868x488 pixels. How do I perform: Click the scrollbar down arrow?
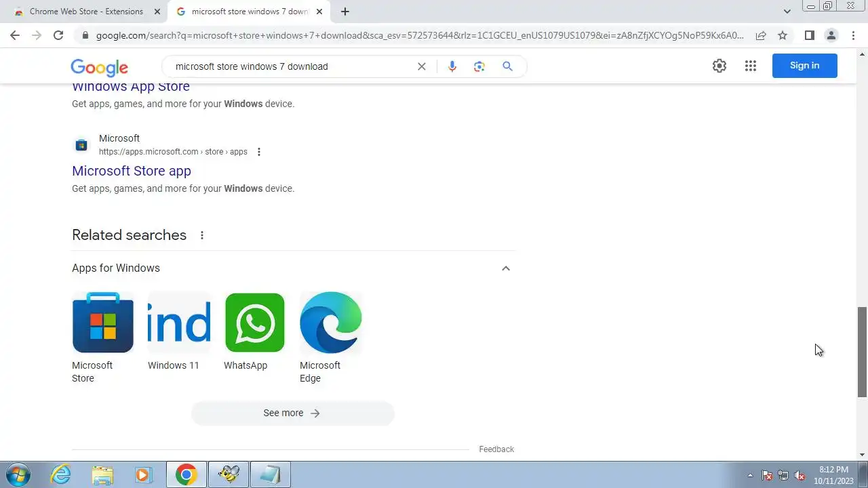coord(863,455)
